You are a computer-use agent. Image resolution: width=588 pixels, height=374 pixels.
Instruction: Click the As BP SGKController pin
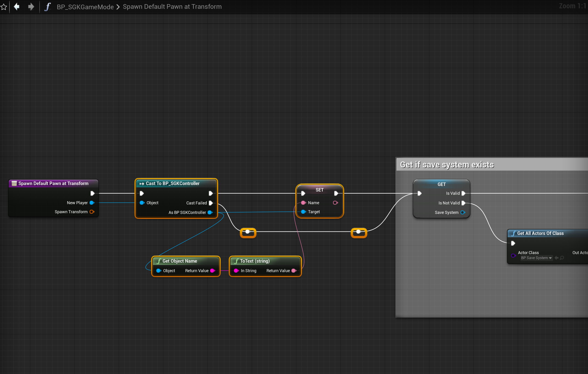tap(210, 213)
